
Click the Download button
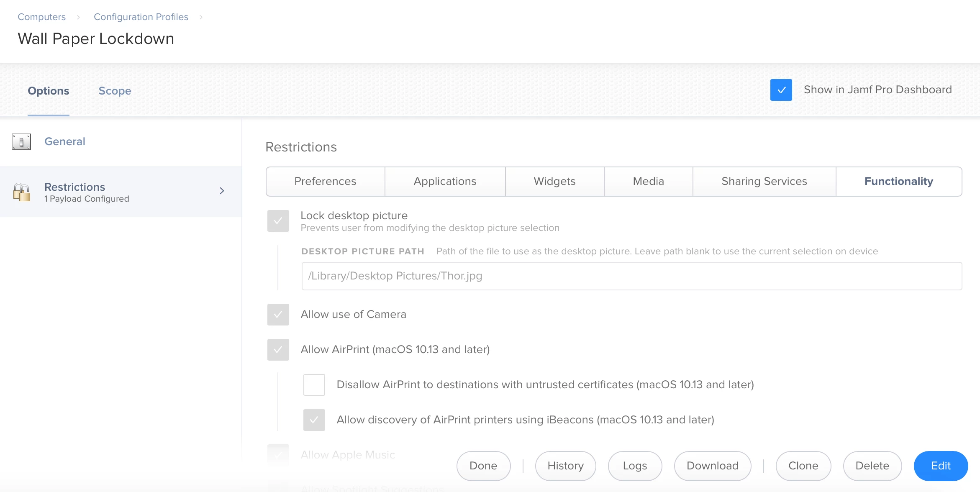(x=713, y=466)
